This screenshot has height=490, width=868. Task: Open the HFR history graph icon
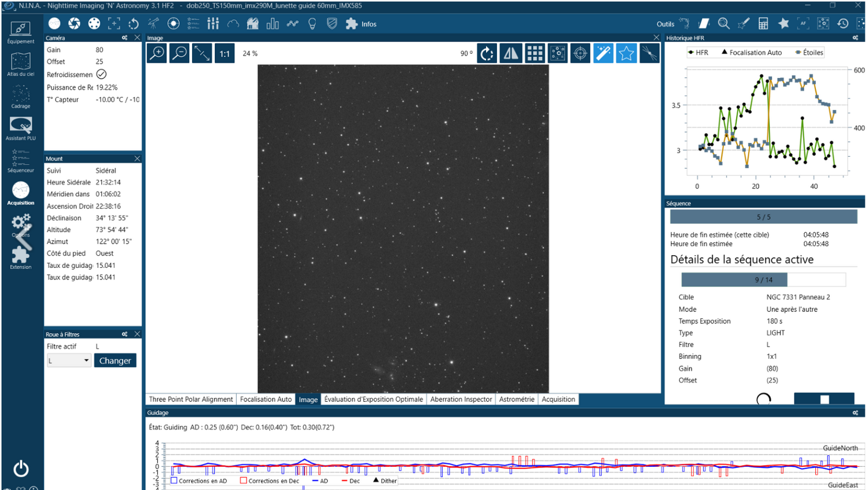coord(292,24)
